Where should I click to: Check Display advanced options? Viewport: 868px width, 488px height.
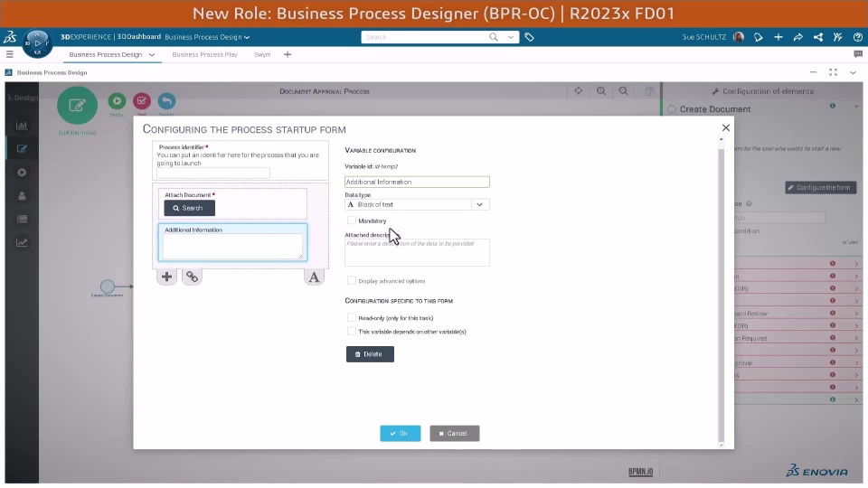(351, 280)
